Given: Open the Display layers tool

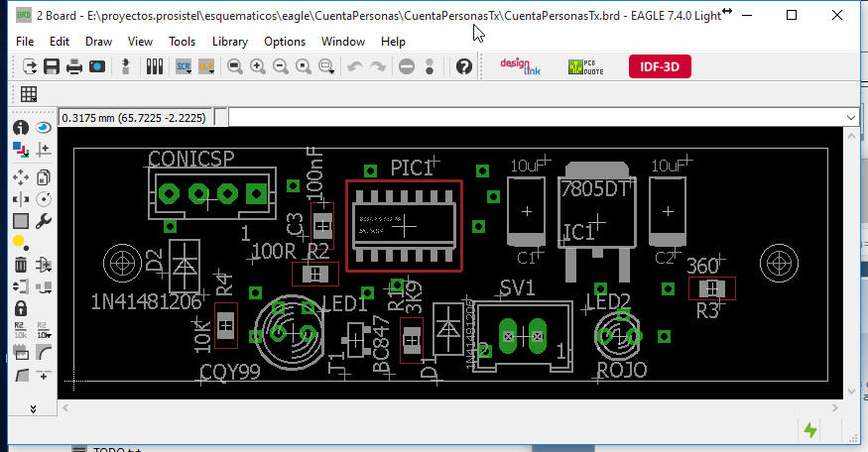Looking at the screenshot, I should point(21,150).
